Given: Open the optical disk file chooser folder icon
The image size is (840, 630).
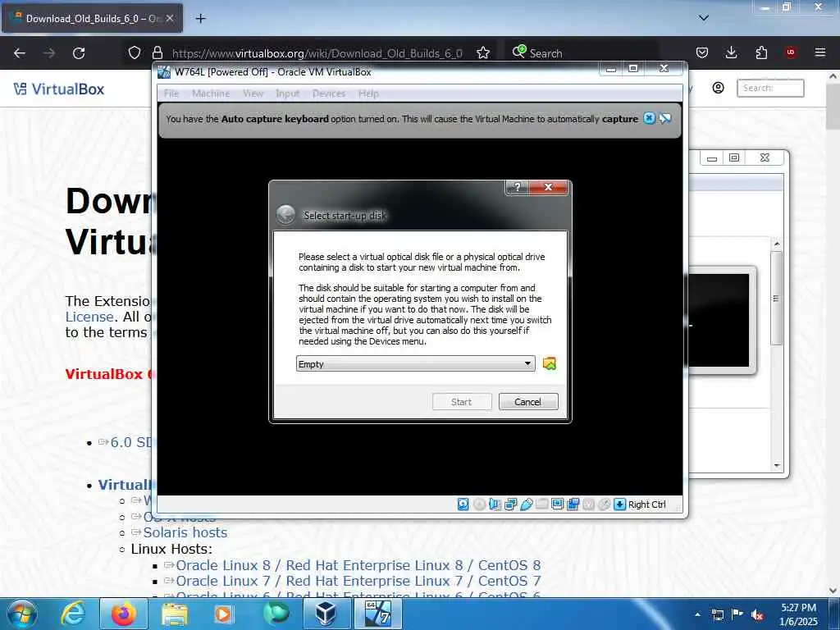Looking at the screenshot, I should tap(549, 363).
